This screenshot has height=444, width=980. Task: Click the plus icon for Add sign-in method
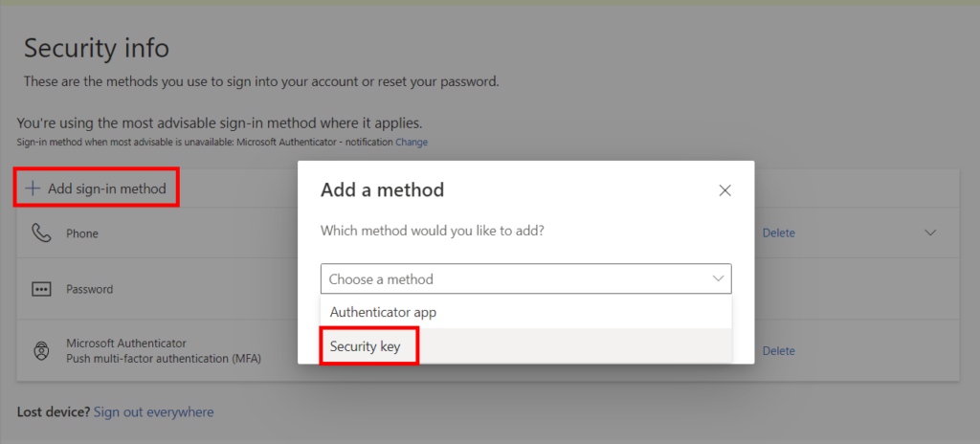pos(32,188)
